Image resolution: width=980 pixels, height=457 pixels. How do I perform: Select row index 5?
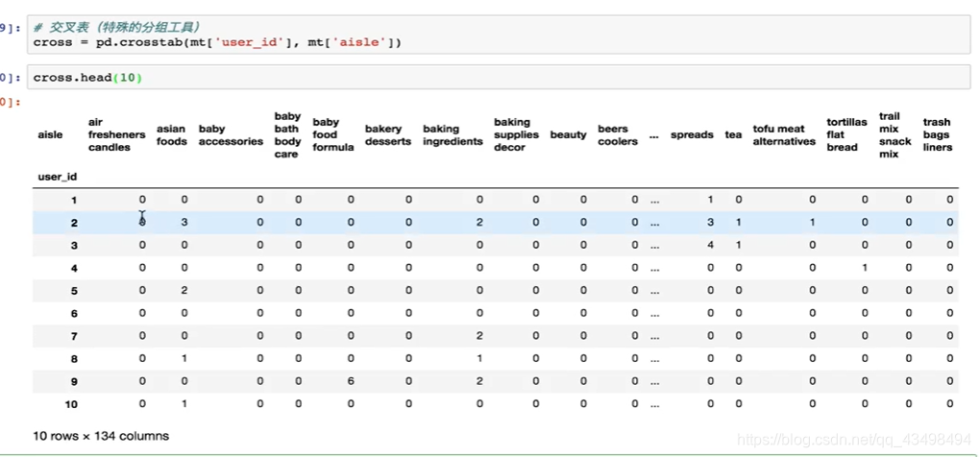[x=74, y=290]
